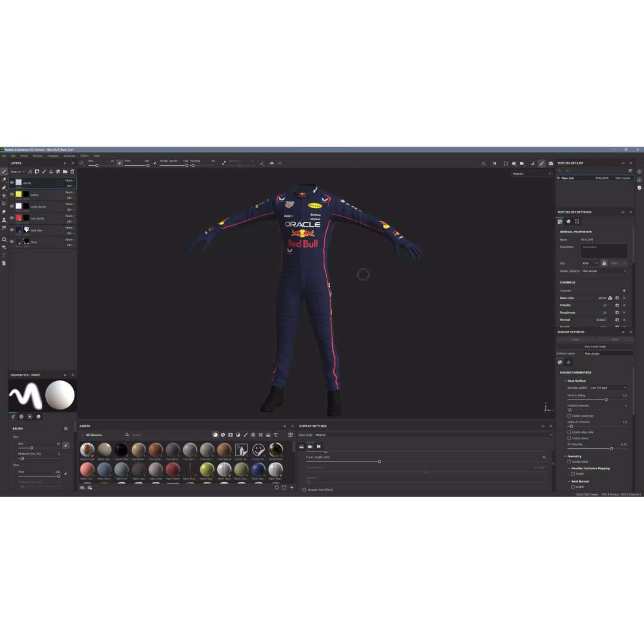Open the Mode menu
Screen dimensions: 644x644
pyautogui.click(x=24, y=156)
